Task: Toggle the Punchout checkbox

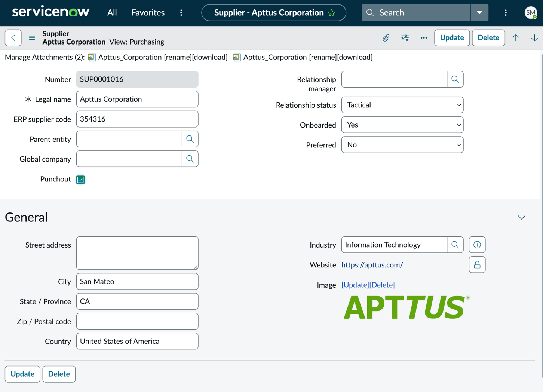Action: (80, 180)
